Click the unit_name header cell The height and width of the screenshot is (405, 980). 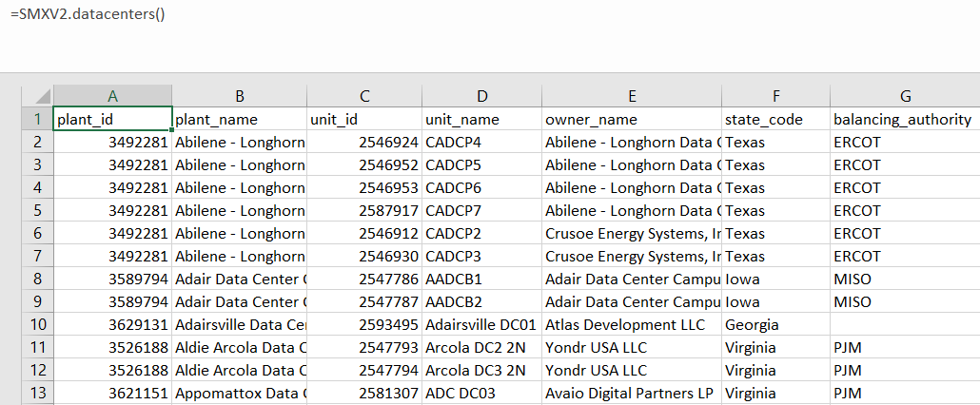tap(481, 119)
